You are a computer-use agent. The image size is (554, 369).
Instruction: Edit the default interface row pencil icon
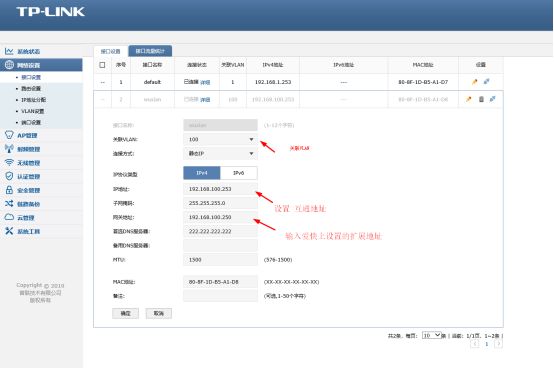point(475,82)
